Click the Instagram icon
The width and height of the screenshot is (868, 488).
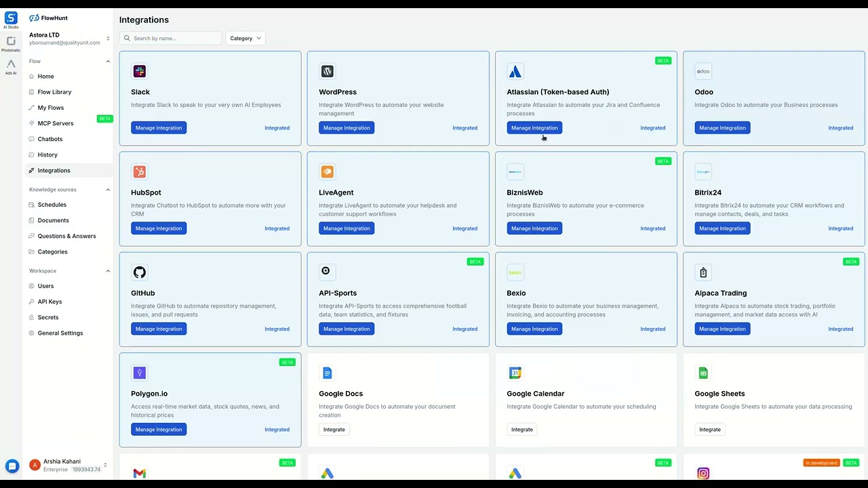tap(703, 473)
